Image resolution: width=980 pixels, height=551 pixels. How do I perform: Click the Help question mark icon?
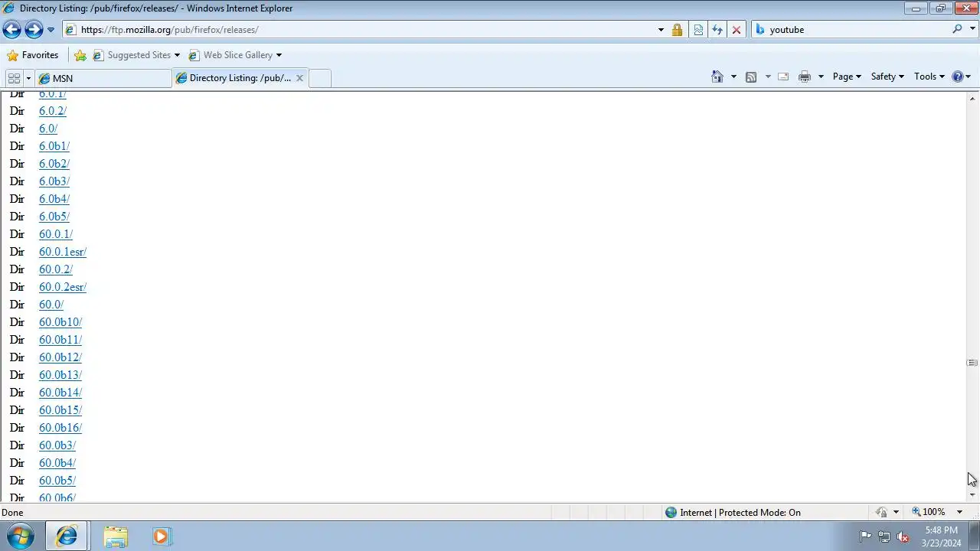tap(957, 77)
